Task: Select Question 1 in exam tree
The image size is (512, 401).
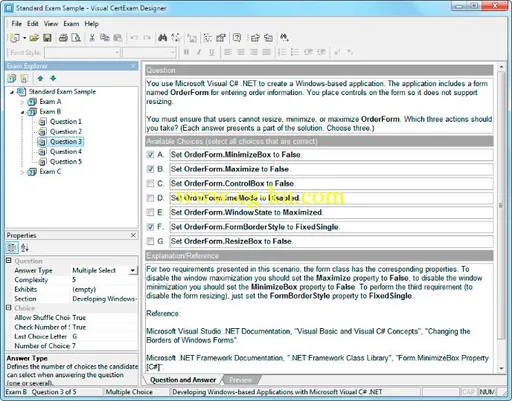Action: point(66,122)
